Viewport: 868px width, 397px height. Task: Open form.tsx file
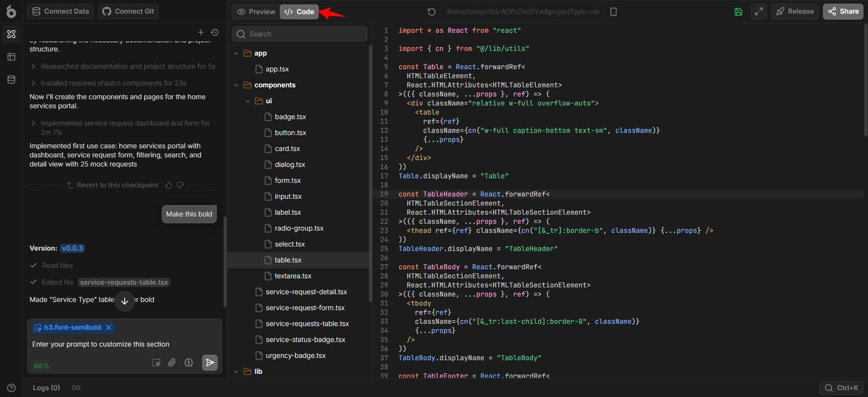[x=298, y=181]
